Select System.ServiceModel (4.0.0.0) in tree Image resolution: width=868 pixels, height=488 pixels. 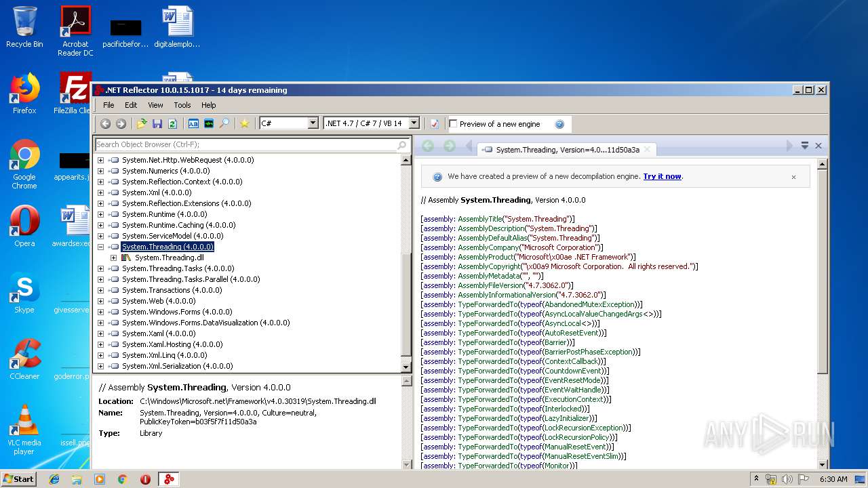pyautogui.click(x=172, y=236)
